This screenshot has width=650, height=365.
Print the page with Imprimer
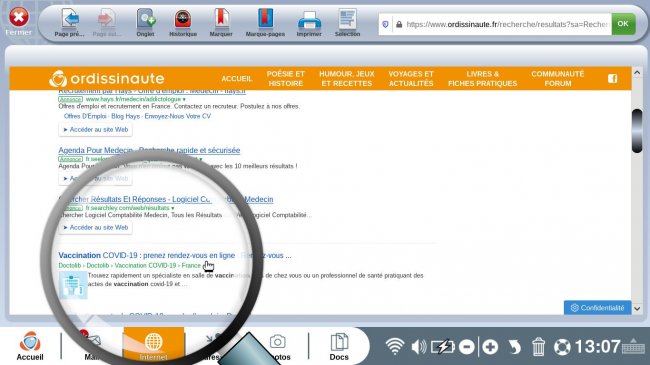tap(309, 23)
